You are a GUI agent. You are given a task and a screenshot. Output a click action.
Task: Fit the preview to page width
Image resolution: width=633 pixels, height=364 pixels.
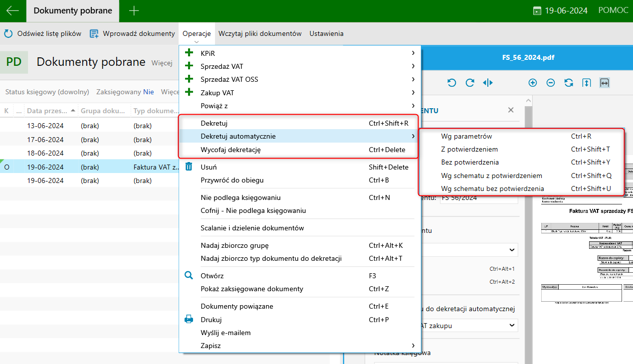pos(605,83)
